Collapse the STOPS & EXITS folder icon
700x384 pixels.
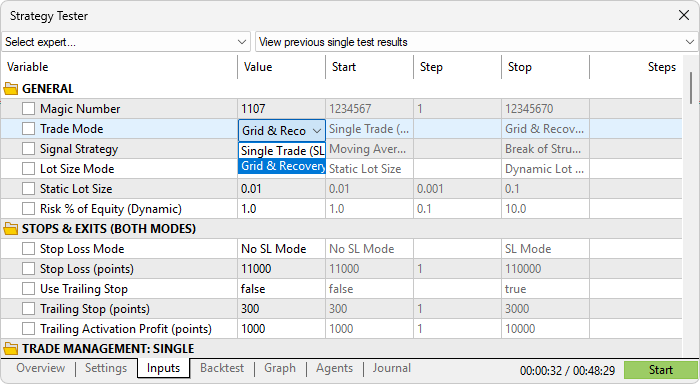point(11,229)
